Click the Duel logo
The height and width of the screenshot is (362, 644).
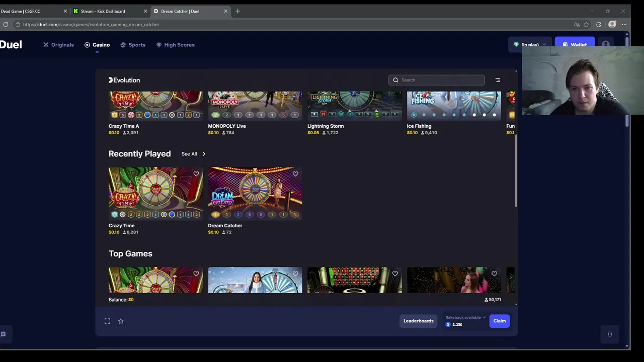pos(11,45)
